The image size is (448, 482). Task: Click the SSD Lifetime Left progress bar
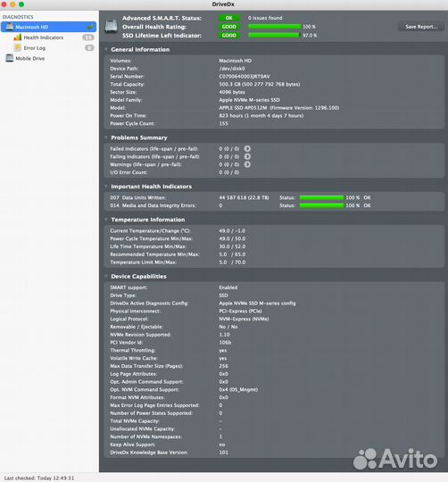274,36
